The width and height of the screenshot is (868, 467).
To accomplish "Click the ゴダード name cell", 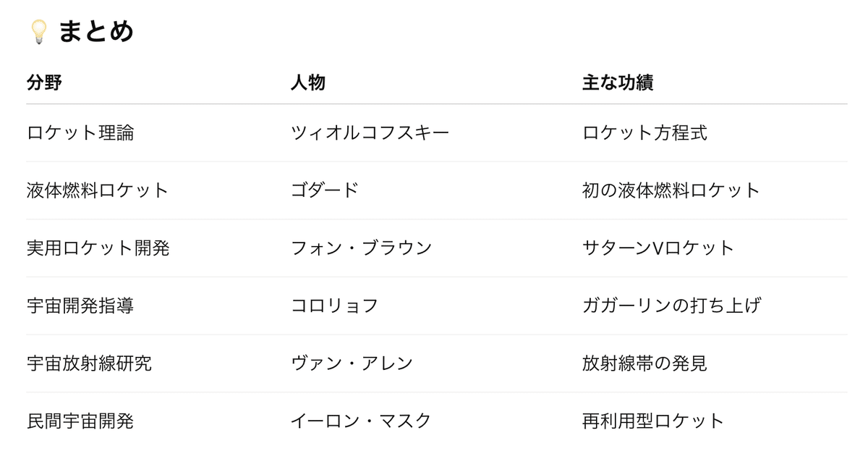I will [x=325, y=190].
